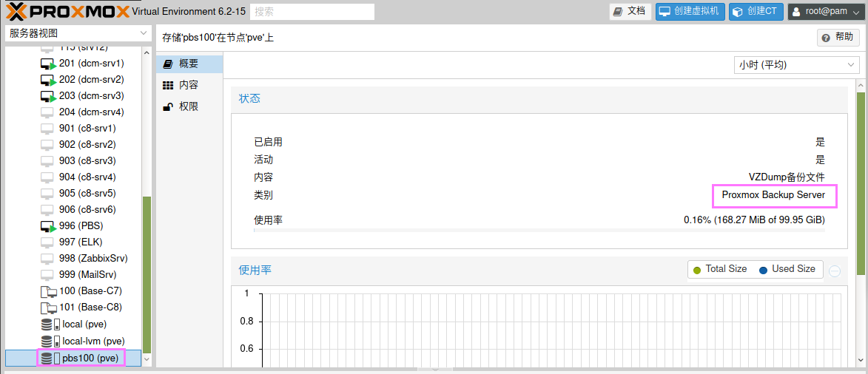Click the VM icon for 906 (c8-srv6)
Image resolution: width=868 pixels, height=374 pixels.
tap(48, 210)
